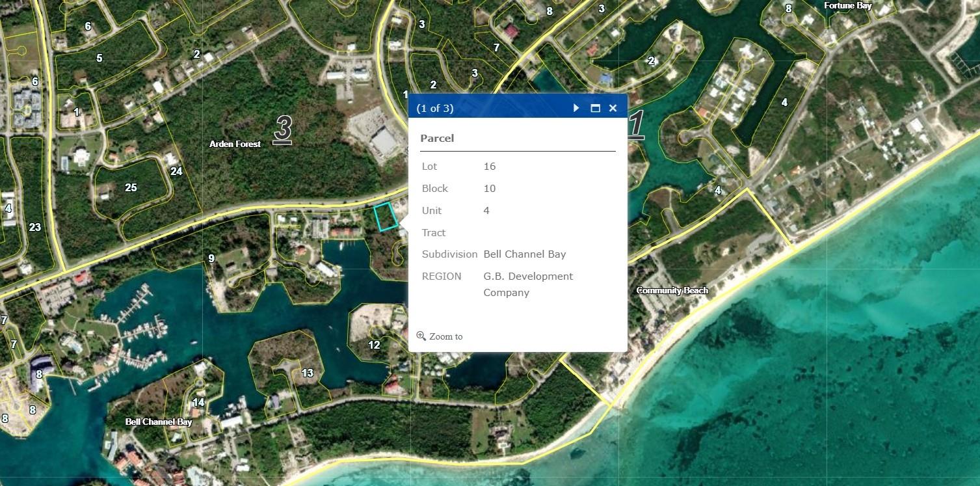This screenshot has width=980, height=486.
Task: Click the Zoom to magnifier icon
Action: coord(421,336)
